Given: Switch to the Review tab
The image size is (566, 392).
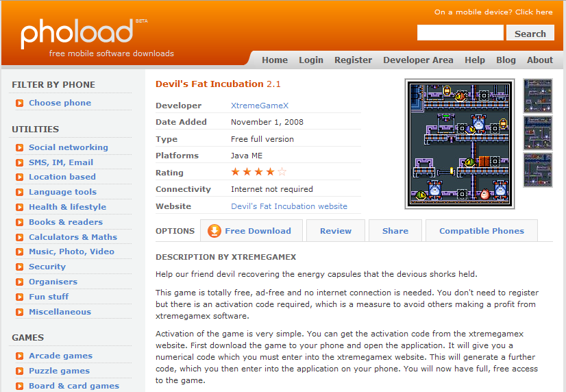Looking at the screenshot, I should pos(335,231).
